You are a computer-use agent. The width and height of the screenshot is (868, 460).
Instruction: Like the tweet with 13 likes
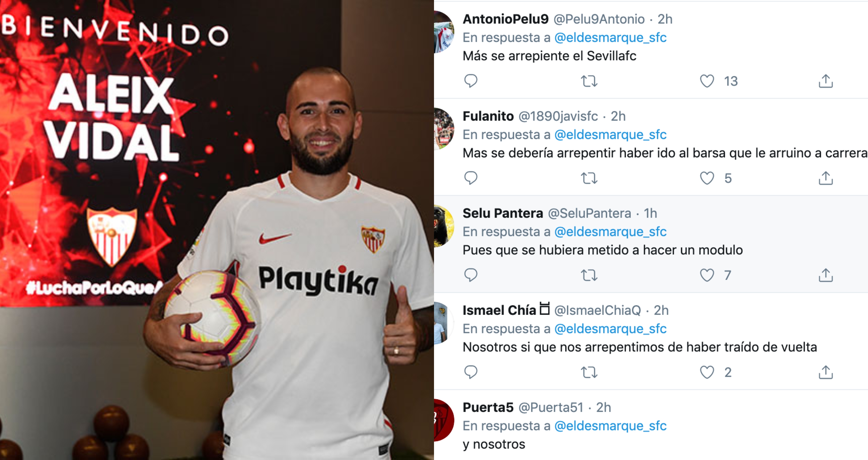click(x=707, y=81)
